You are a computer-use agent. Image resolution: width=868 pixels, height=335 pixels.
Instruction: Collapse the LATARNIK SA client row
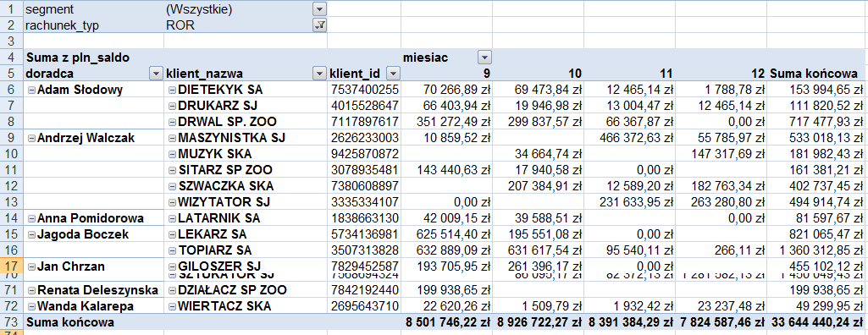tap(172, 218)
